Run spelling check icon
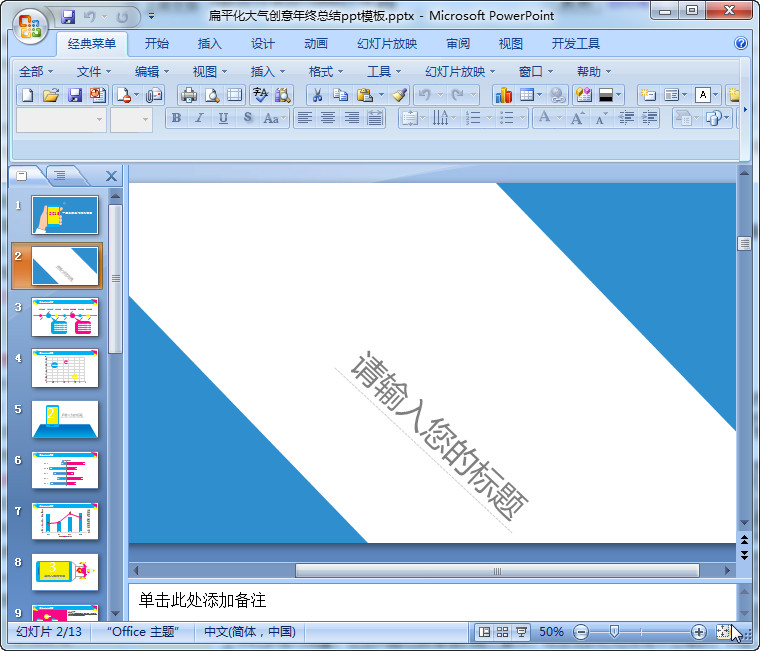 (260, 95)
